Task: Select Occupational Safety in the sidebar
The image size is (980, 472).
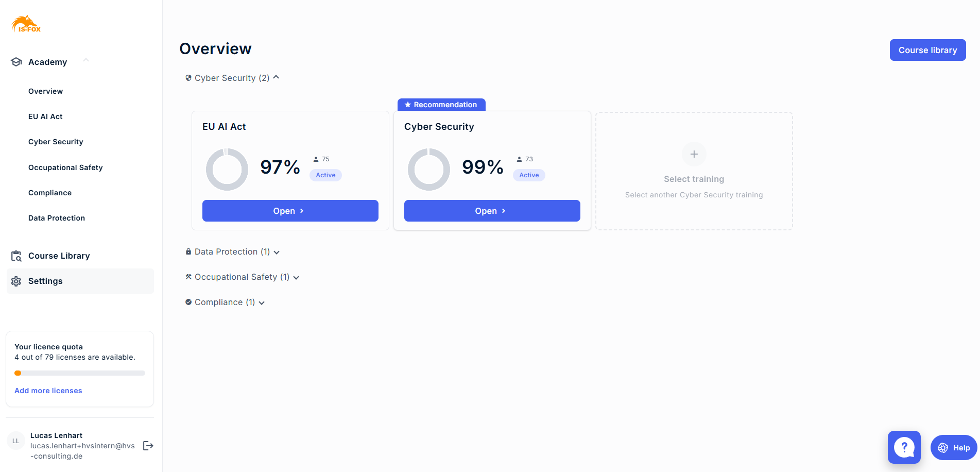Action: click(65, 167)
